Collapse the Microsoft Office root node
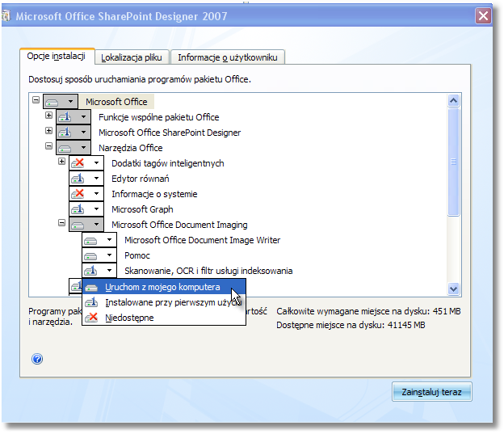Image resolution: width=504 pixels, height=434 pixels. point(36,100)
